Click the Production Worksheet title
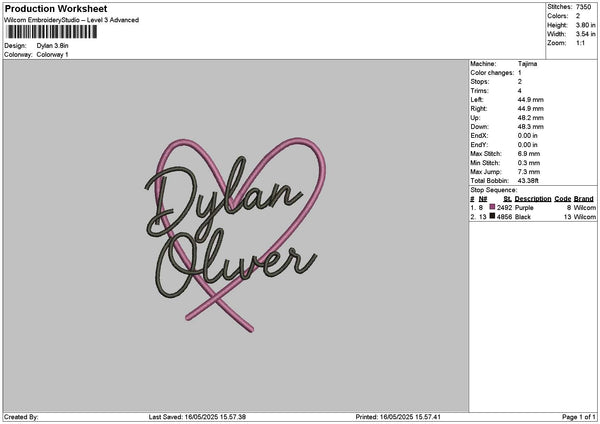 56,8
